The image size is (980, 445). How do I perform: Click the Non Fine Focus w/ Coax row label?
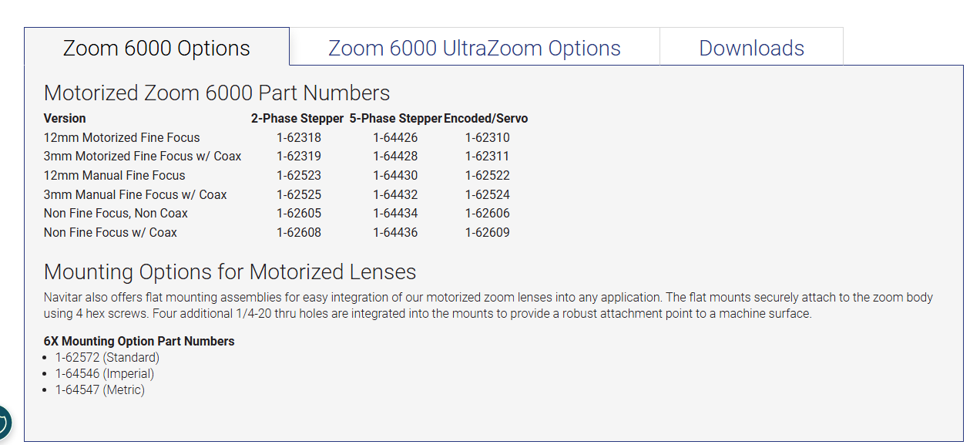110,232
